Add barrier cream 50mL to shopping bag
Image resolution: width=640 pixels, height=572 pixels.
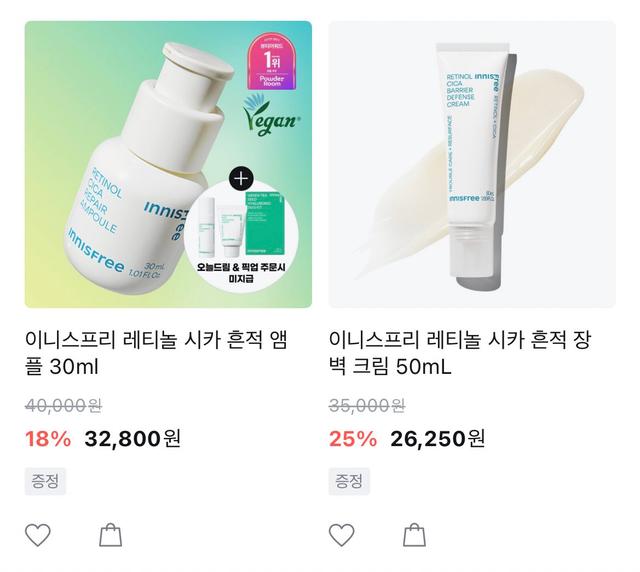pyautogui.click(x=414, y=535)
